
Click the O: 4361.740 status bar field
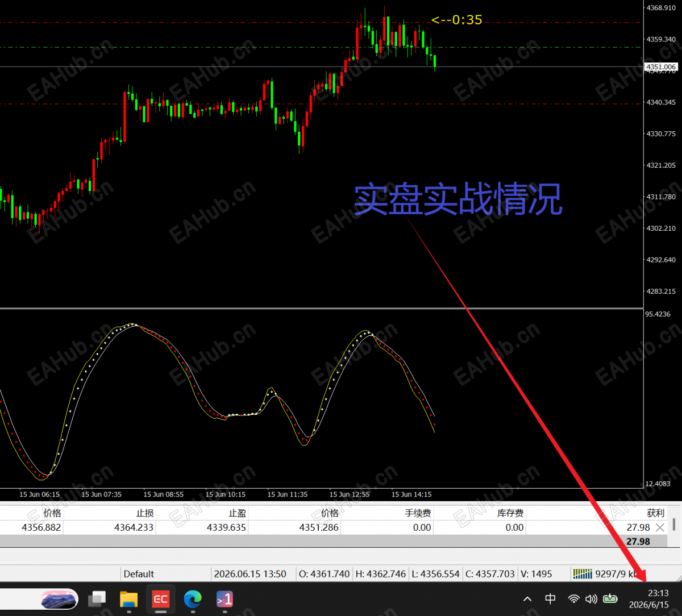324,574
